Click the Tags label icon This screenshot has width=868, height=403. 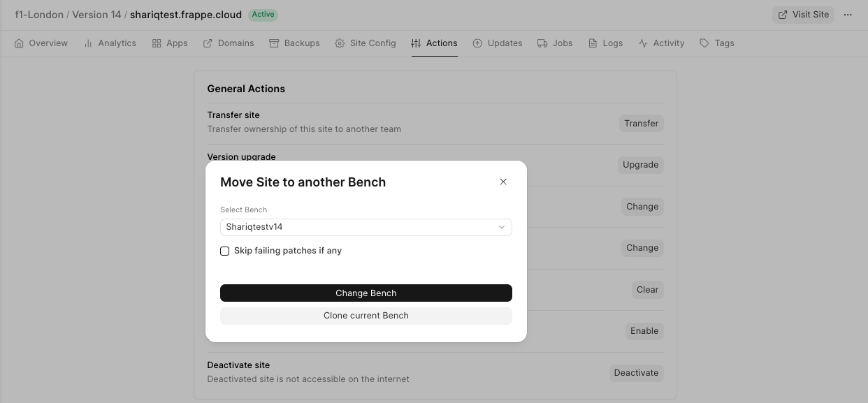pyautogui.click(x=704, y=43)
